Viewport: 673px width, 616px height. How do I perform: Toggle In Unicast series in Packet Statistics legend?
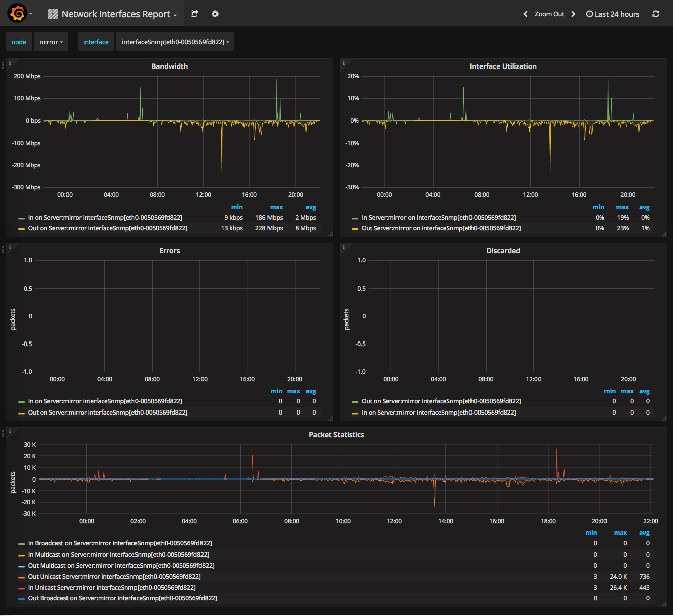(x=111, y=587)
